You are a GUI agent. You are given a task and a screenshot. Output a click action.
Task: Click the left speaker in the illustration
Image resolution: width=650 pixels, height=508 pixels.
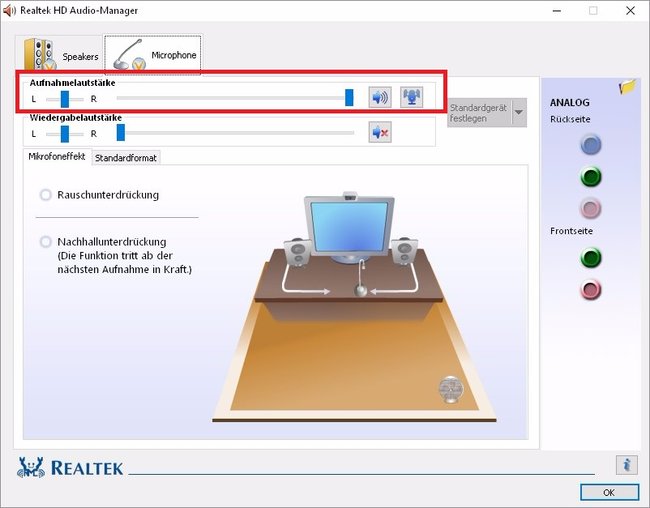[298, 252]
